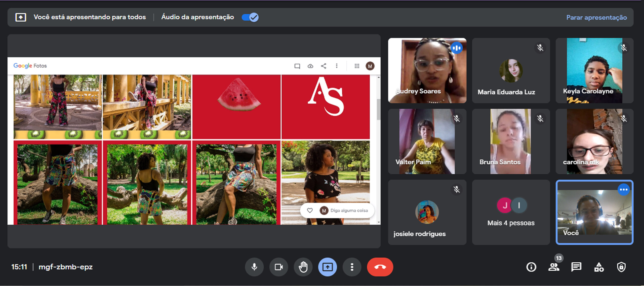The image size is (644, 286).
Task: Click the share icon in Google Fotos
Action: 324,66
